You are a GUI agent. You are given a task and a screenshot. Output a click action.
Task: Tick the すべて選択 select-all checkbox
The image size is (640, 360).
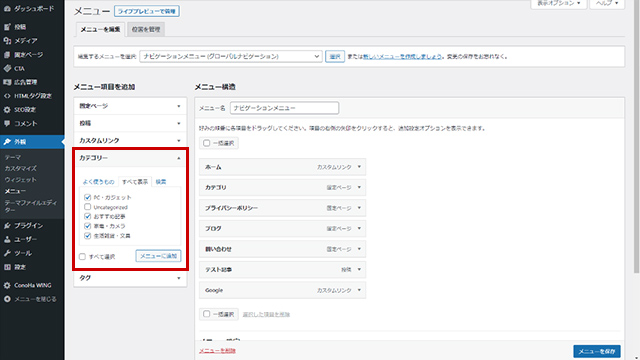coord(82,256)
